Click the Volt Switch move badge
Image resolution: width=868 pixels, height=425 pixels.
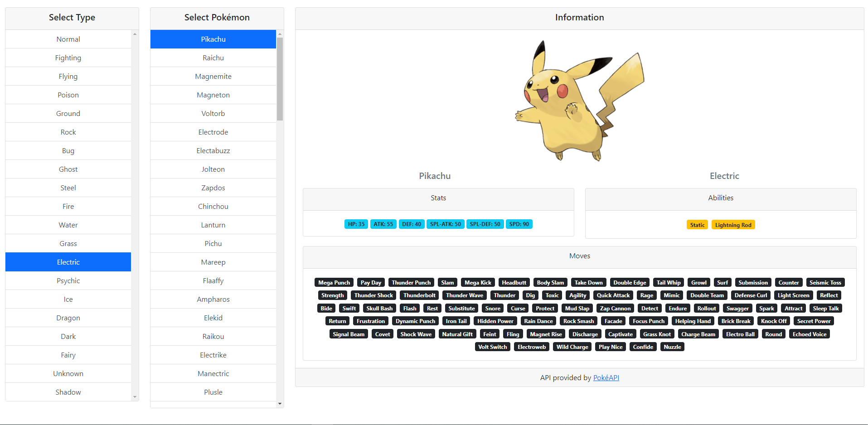point(492,347)
